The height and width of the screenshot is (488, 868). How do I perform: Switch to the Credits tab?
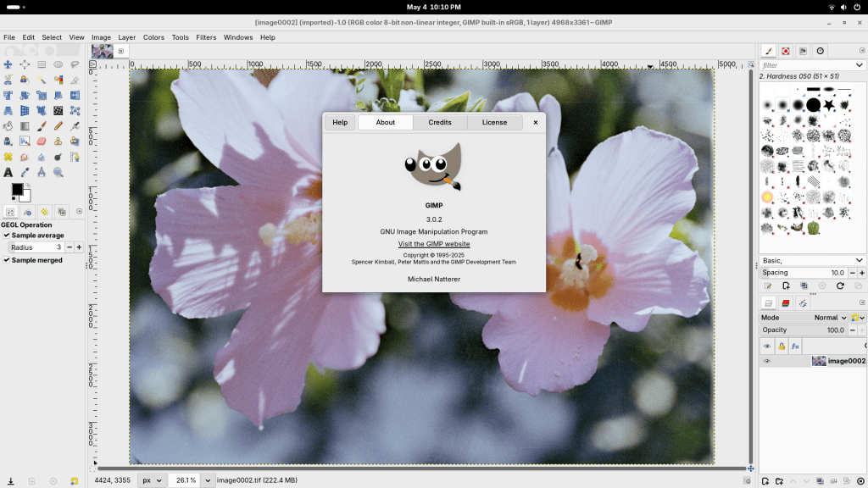[440, 123]
